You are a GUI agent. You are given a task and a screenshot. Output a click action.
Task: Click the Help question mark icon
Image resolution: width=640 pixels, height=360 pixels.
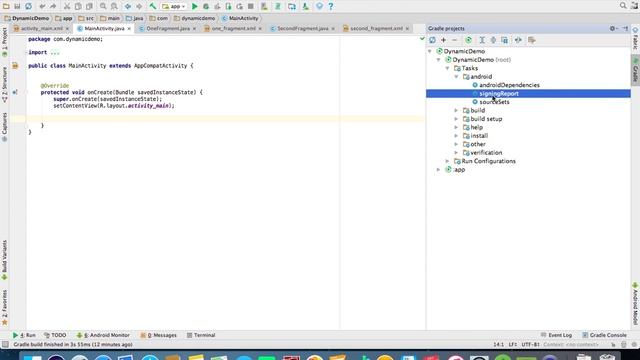click(x=331, y=6)
